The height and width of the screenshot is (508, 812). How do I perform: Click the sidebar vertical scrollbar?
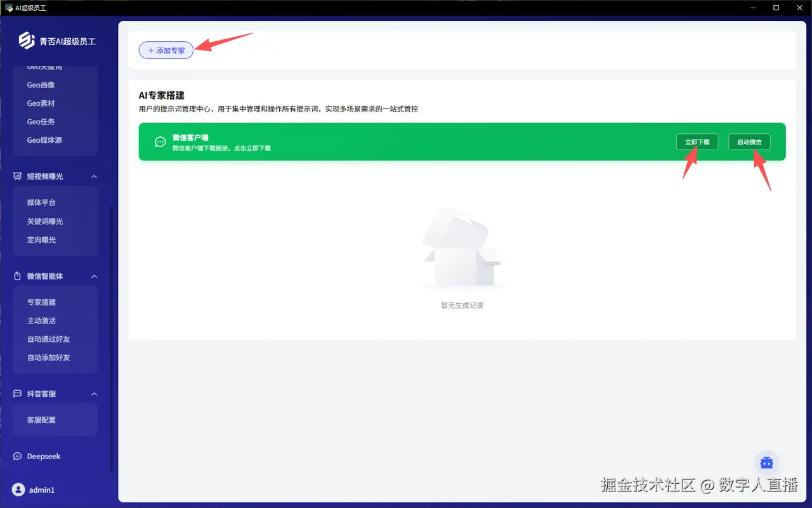(112, 339)
